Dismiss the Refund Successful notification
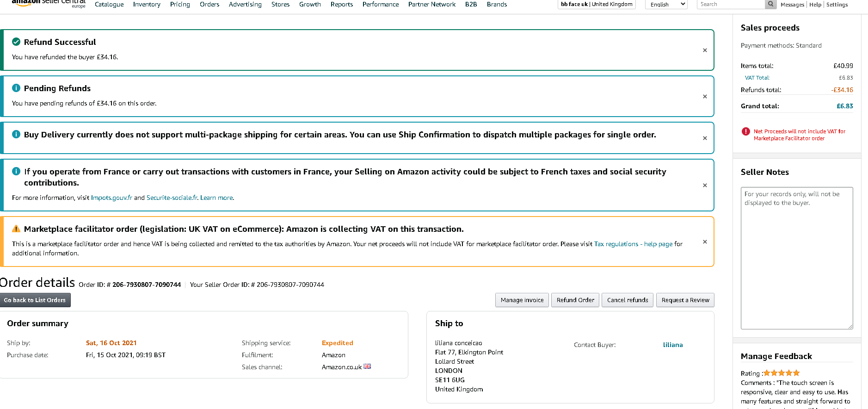The width and height of the screenshot is (868, 409). pos(705,50)
